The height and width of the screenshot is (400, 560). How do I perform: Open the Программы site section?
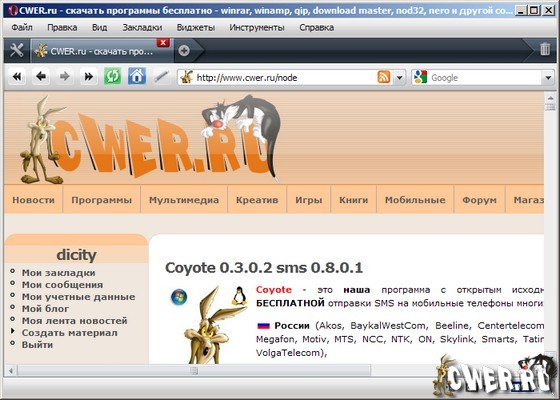click(x=101, y=200)
